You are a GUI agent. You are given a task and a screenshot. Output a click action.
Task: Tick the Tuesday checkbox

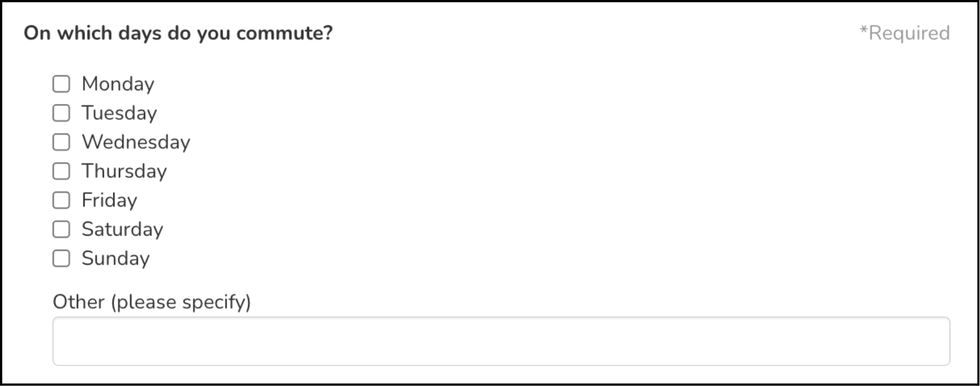click(61, 113)
